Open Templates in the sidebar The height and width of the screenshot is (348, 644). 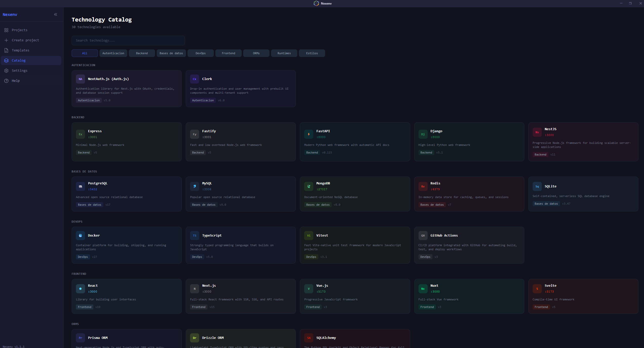pos(31,50)
